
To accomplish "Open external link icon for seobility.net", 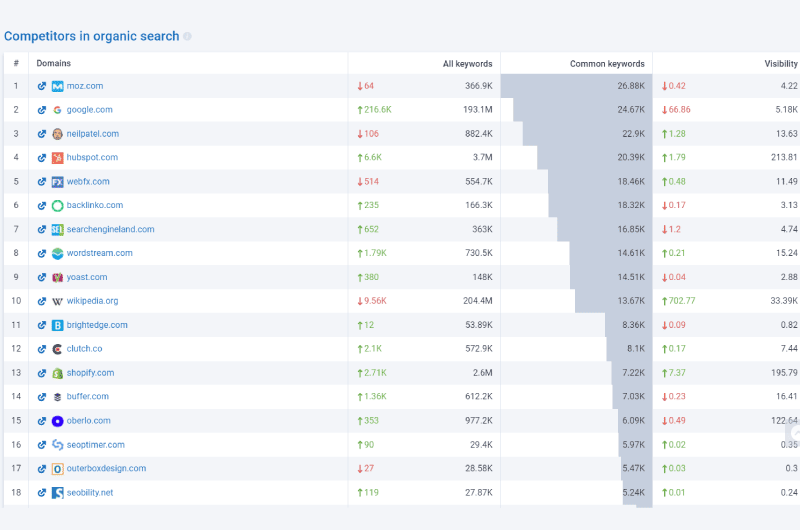I will [x=42, y=493].
